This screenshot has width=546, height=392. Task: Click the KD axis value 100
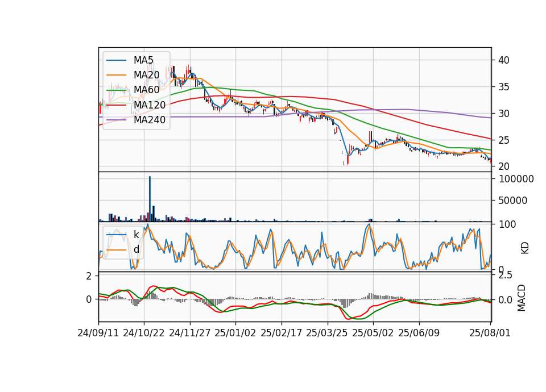coord(507,224)
